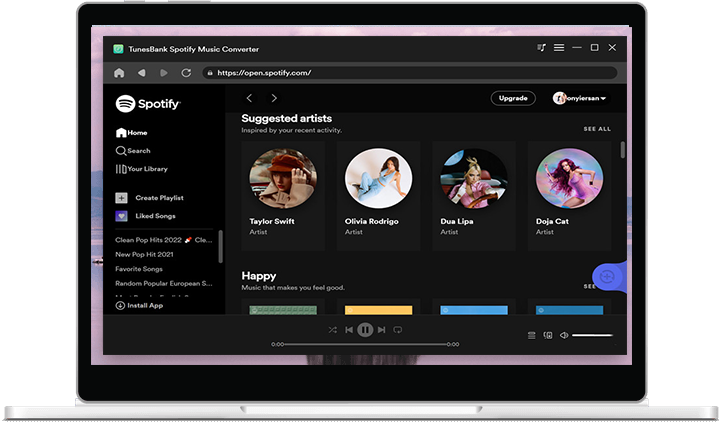Open Random Popular European playlist
This screenshot has width=722, height=423.
163,283
